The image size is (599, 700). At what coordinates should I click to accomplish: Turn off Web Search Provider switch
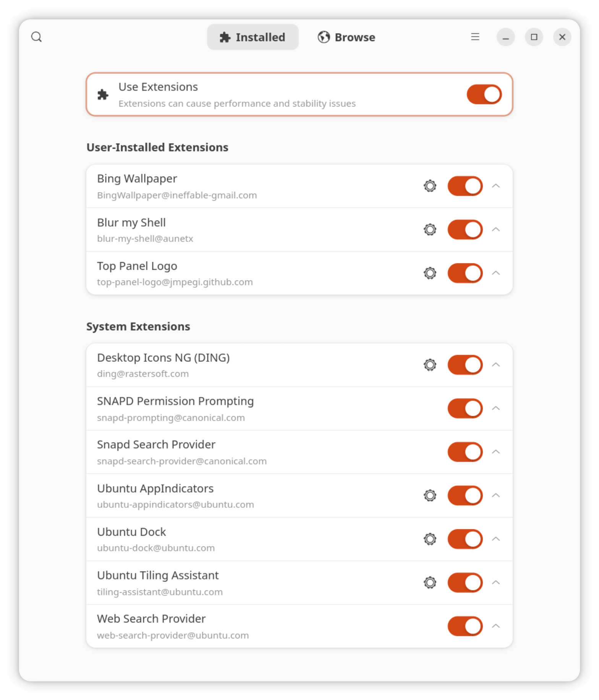click(465, 626)
